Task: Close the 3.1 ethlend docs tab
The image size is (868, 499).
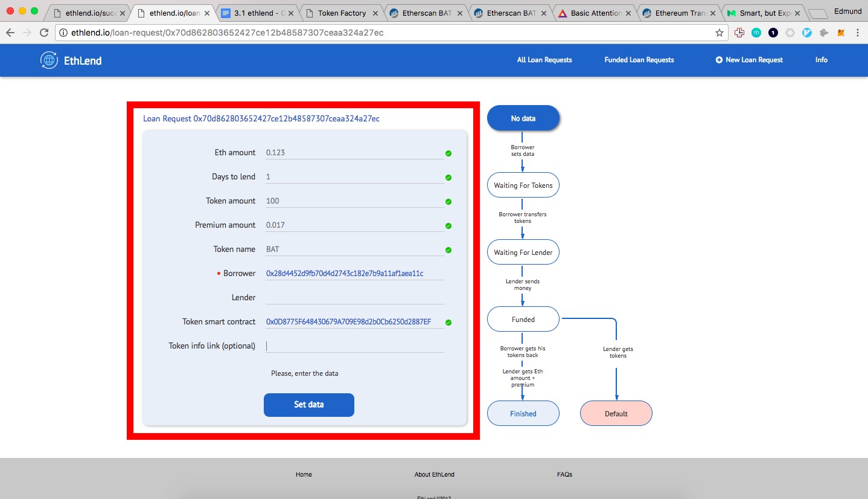Action: (x=291, y=13)
